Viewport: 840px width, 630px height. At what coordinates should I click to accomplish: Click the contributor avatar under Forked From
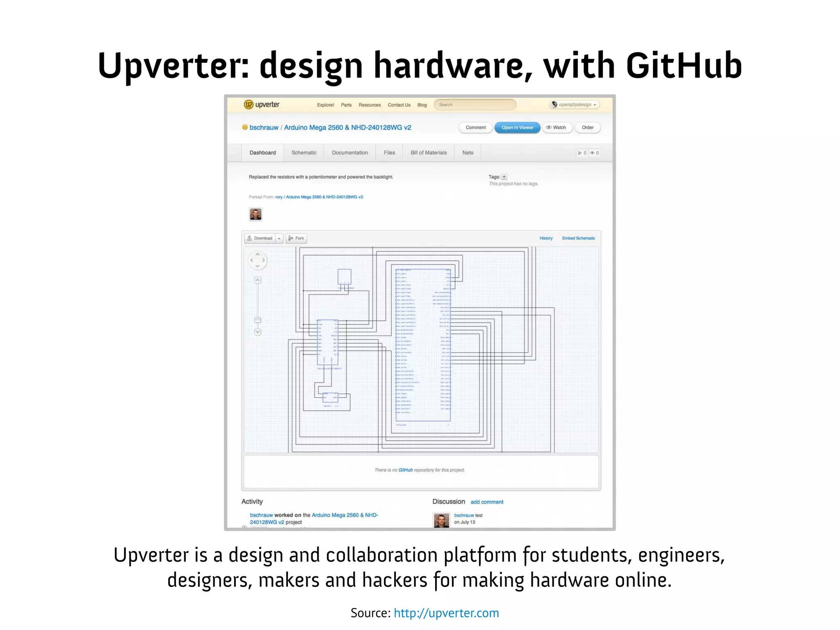(x=256, y=214)
